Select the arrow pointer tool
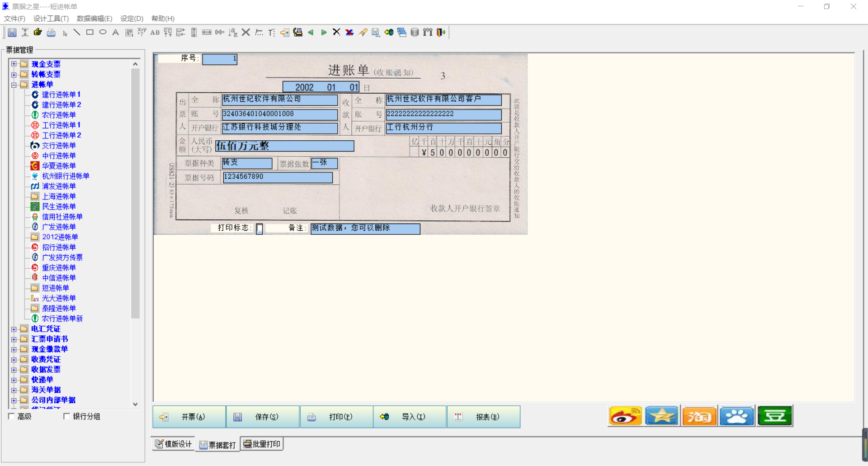 (65, 33)
